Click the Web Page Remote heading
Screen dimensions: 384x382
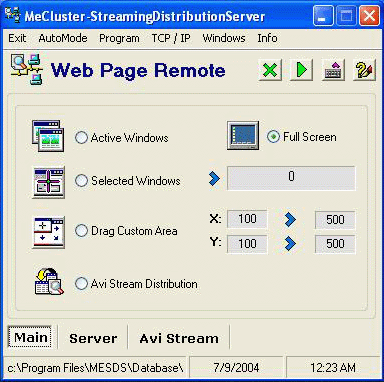[138, 70]
